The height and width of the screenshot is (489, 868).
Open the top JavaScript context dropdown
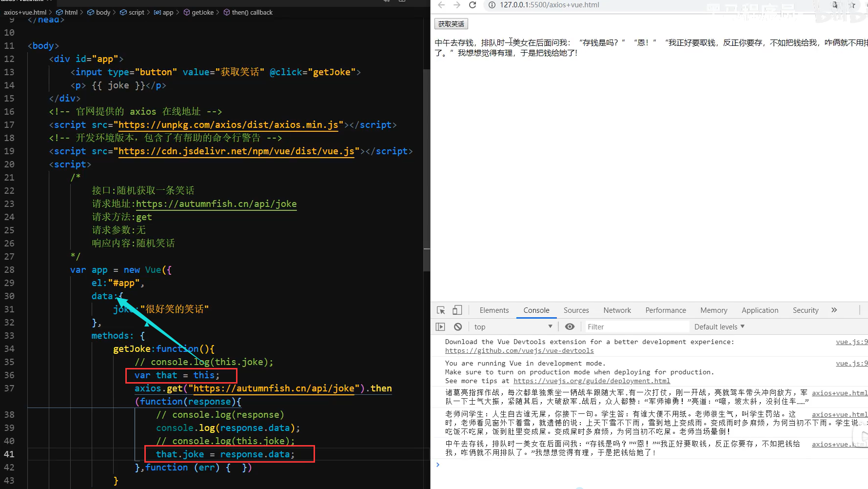click(513, 326)
